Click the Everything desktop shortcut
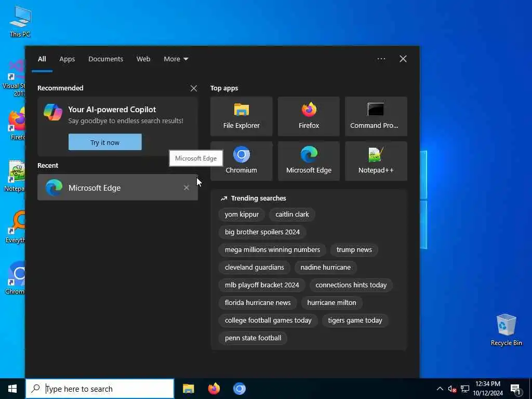Image resolution: width=532 pixels, height=399 pixels. coord(15,228)
